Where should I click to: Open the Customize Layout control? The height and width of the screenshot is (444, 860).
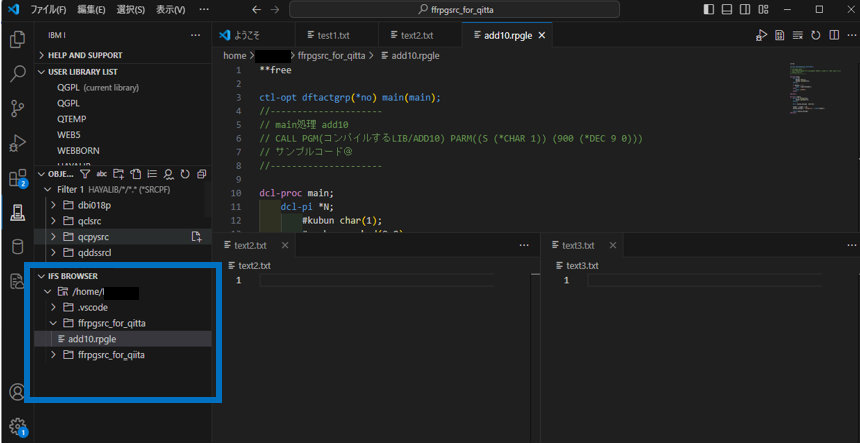(763, 9)
